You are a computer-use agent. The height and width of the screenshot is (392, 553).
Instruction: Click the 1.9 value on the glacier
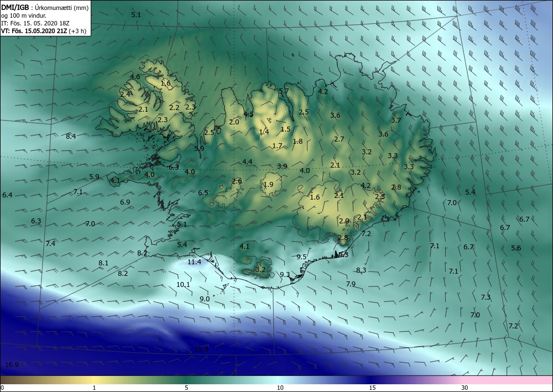coord(268,184)
